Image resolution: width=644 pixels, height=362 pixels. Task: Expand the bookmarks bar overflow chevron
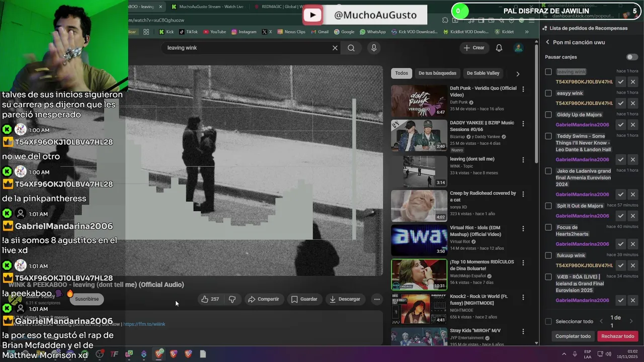527,32
